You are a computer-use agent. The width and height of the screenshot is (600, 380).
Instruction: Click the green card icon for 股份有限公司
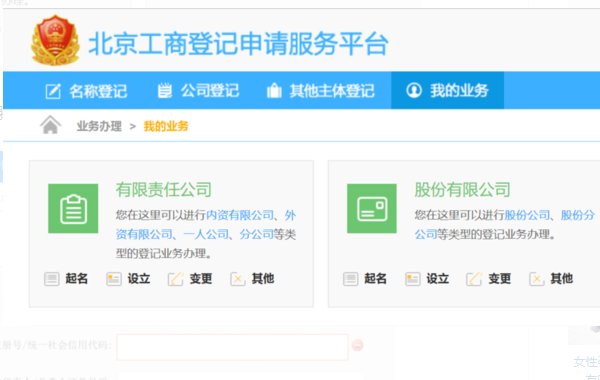[372, 209]
